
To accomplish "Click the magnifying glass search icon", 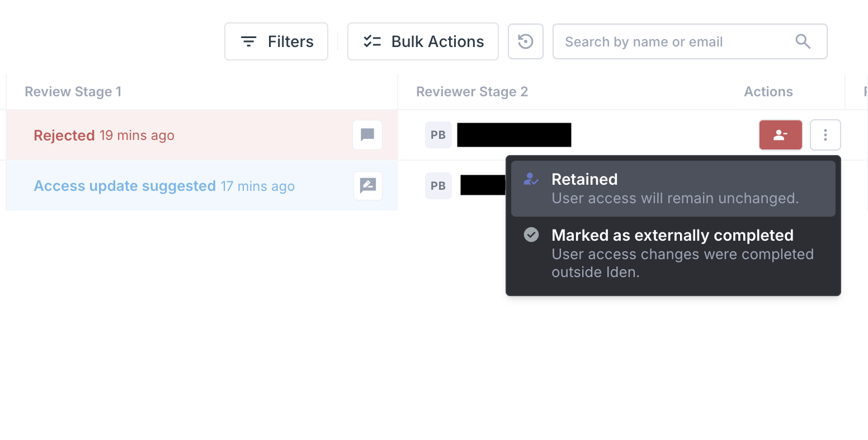I will click(x=803, y=41).
